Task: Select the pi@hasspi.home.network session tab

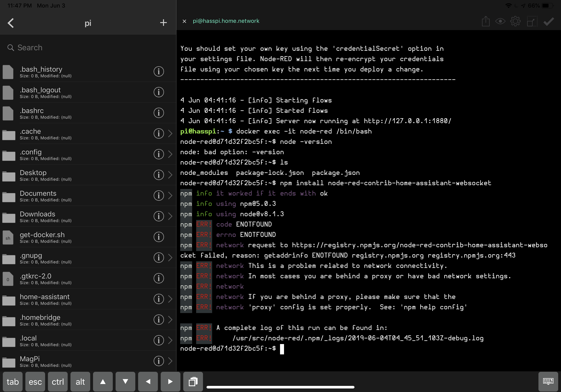Action: [x=226, y=21]
